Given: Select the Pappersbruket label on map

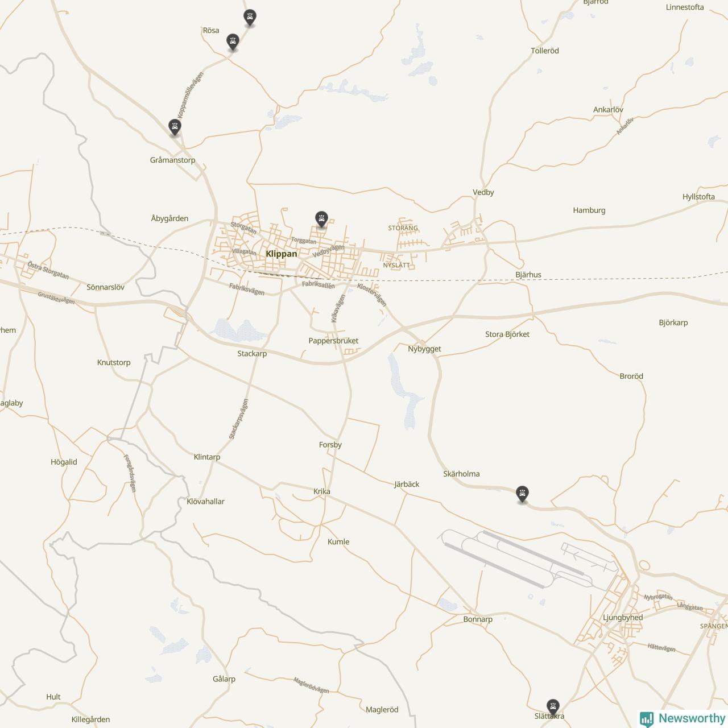Looking at the screenshot, I should tap(333, 341).
